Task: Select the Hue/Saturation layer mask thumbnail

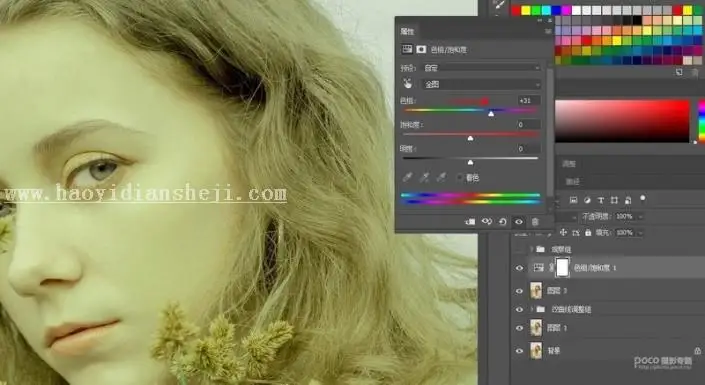Action: tap(562, 268)
